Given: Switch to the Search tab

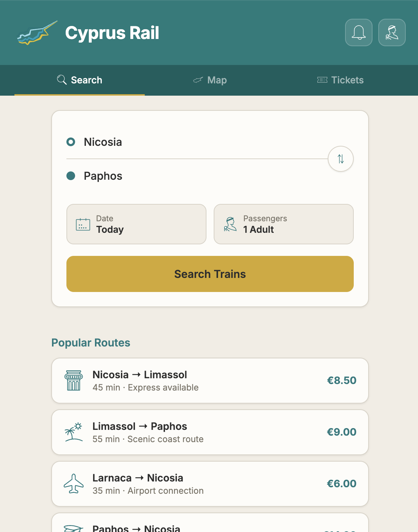Looking at the screenshot, I should click(80, 80).
